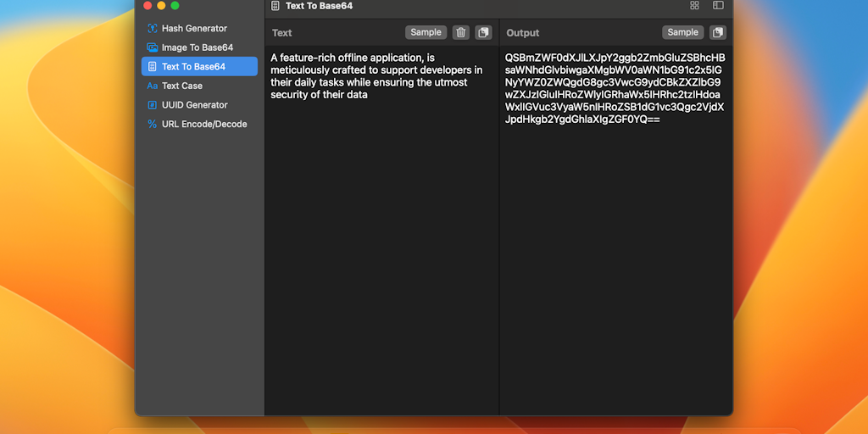
Task: Click the URL Encode/Decode percent icon
Action: pos(153,124)
